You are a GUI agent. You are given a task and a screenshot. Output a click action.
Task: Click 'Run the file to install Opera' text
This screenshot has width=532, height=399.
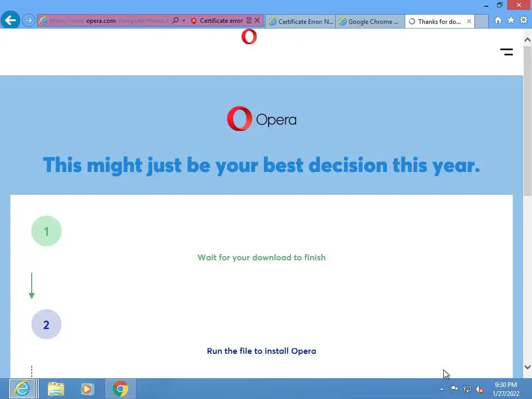point(262,351)
